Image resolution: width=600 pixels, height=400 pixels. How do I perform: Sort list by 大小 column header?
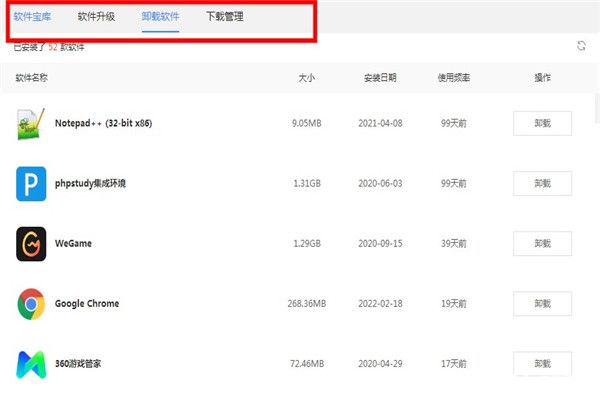tap(307, 77)
